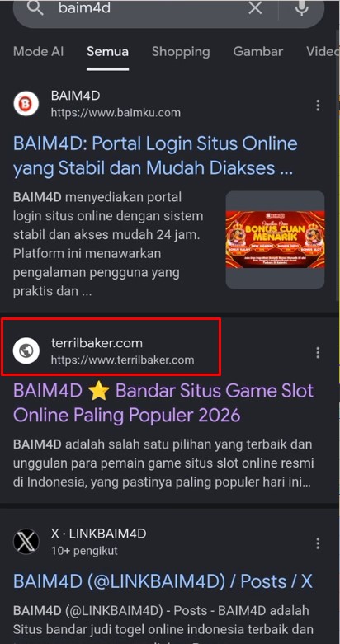Switch to the Shopping tab
This screenshot has width=340, height=644.
coord(181,51)
